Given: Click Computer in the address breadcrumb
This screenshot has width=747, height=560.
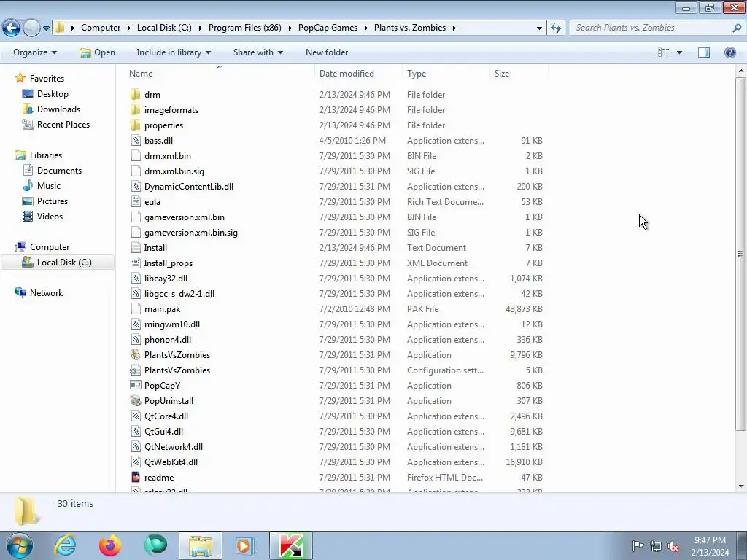Looking at the screenshot, I should click(x=101, y=28).
